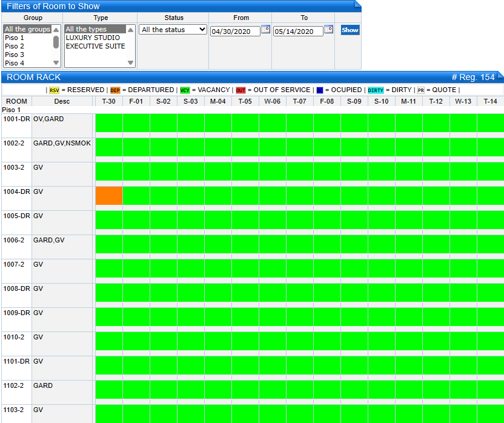Select All the groups in Group list
504x423 pixels.
point(28,29)
